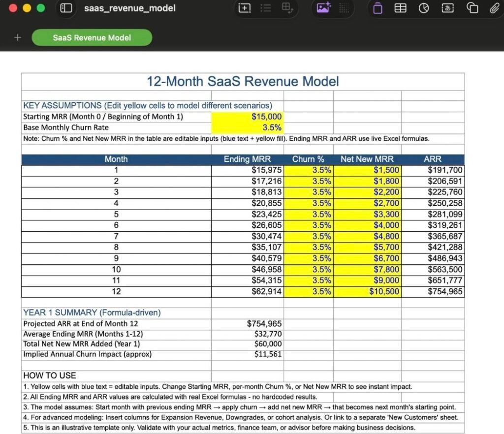
Task: Click the saas_revenue_model document title
Action: pos(130,8)
